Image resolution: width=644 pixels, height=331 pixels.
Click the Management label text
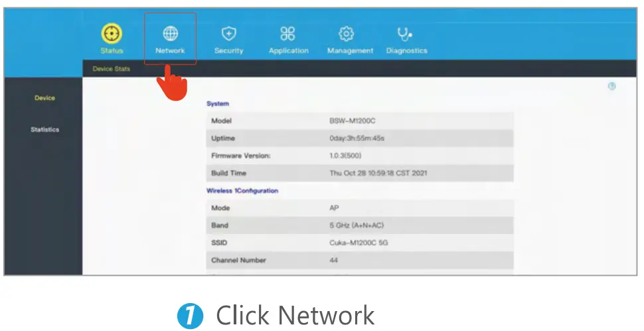(x=351, y=51)
